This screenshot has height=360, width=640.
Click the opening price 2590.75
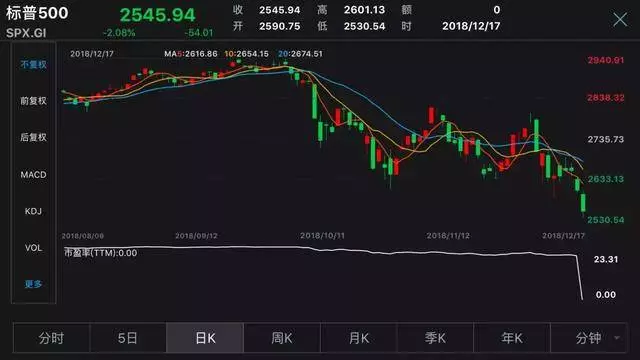click(x=280, y=26)
